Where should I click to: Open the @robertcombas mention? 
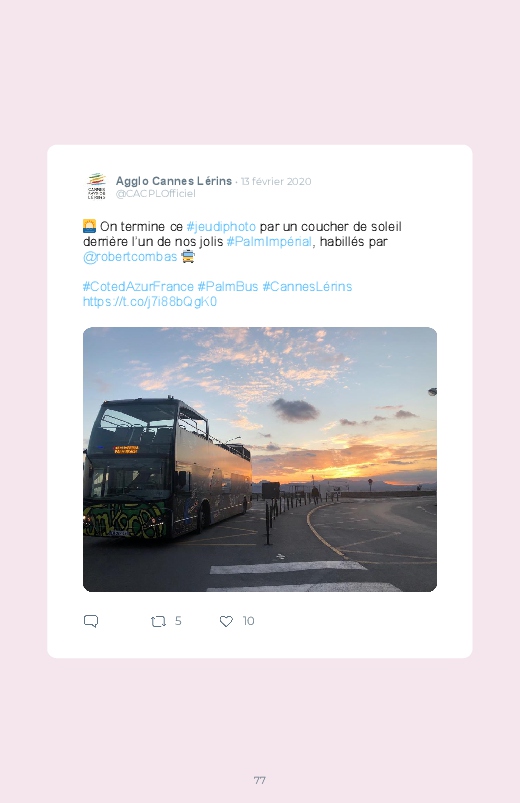130,257
